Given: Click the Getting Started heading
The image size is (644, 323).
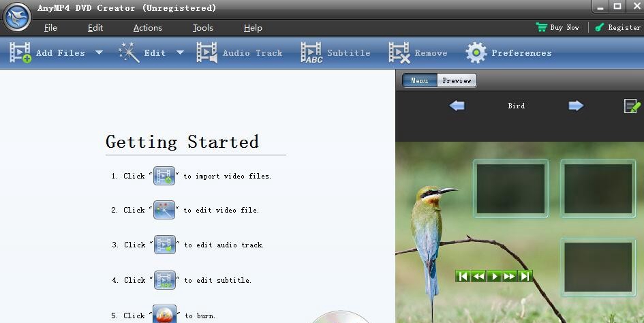Looking at the screenshot, I should 182,142.
